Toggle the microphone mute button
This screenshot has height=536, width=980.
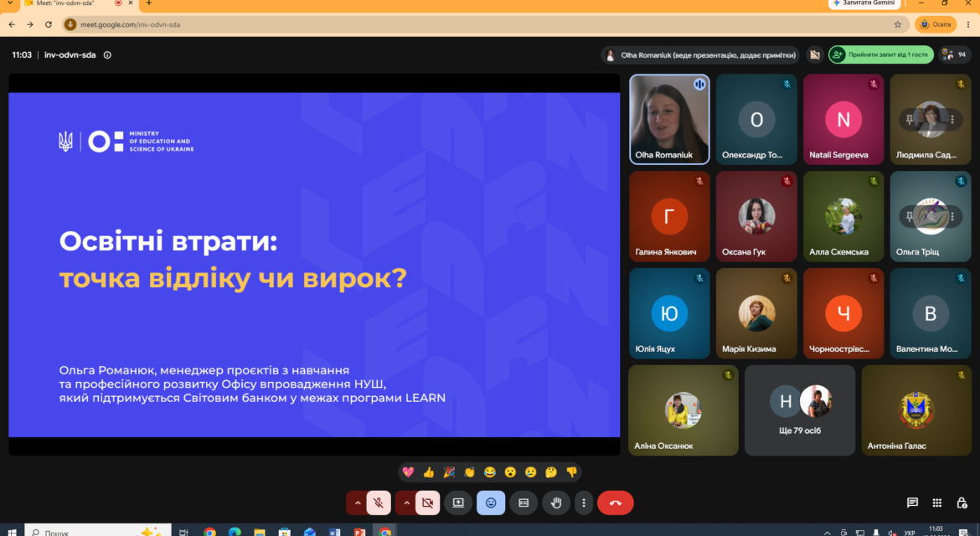click(x=379, y=502)
